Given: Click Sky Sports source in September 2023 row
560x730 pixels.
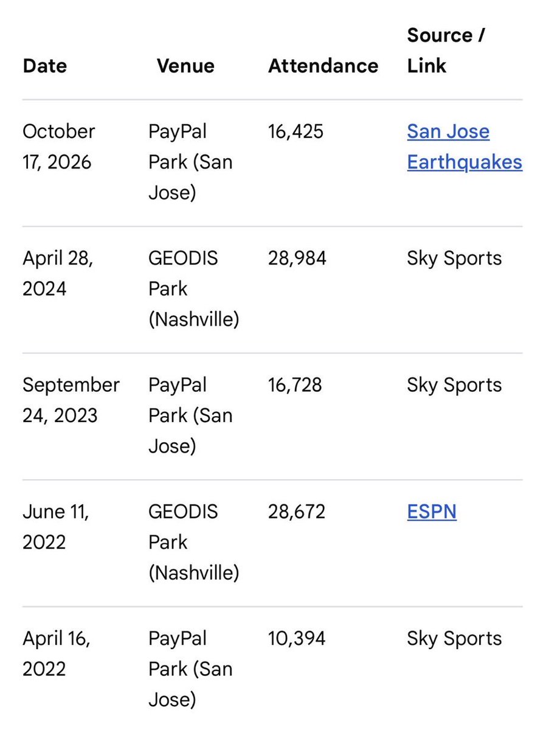Looking at the screenshot, I should pyautogui.click(x=454, y=386).
